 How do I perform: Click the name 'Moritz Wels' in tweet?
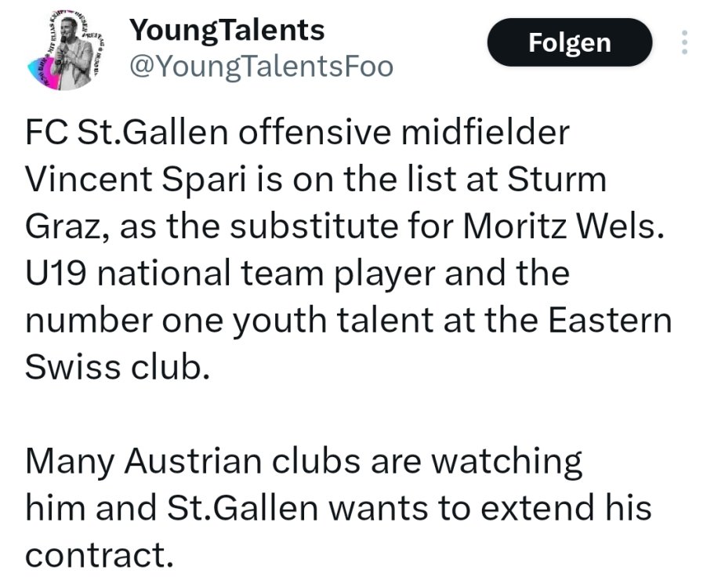565,227
